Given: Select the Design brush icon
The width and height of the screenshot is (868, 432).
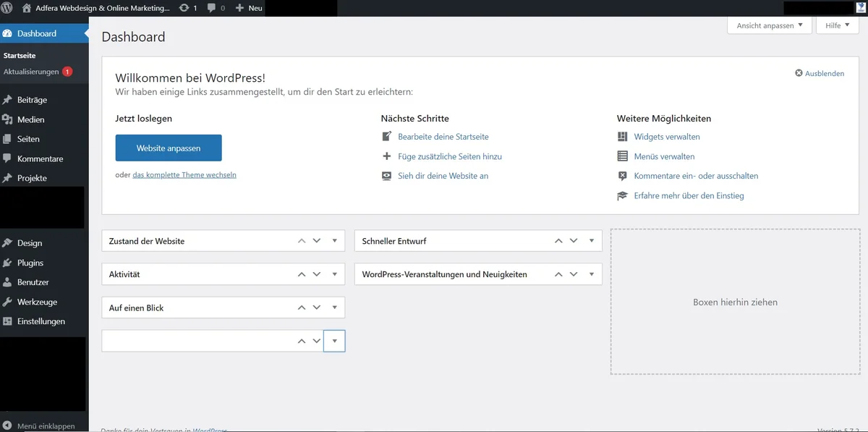Looking at the screenshot, I should (9, 242).
